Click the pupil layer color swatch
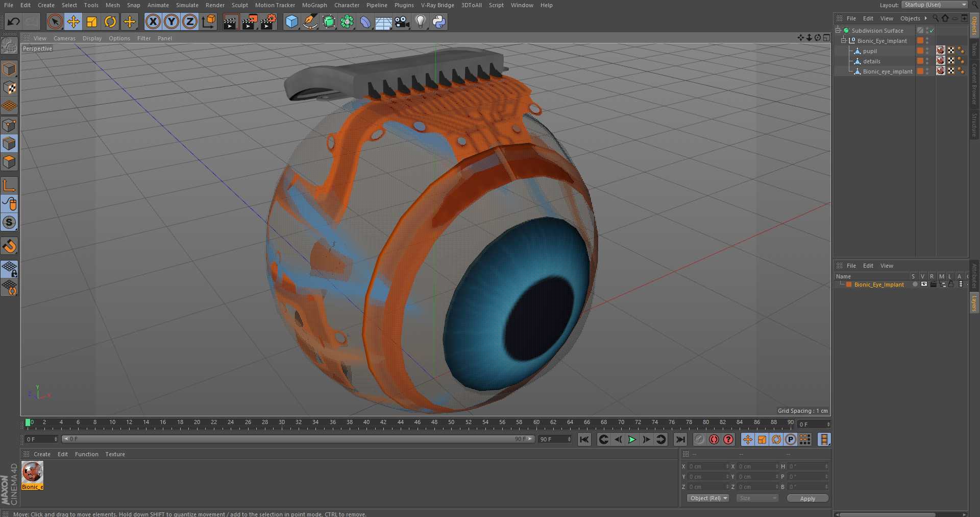 (920, 51)
